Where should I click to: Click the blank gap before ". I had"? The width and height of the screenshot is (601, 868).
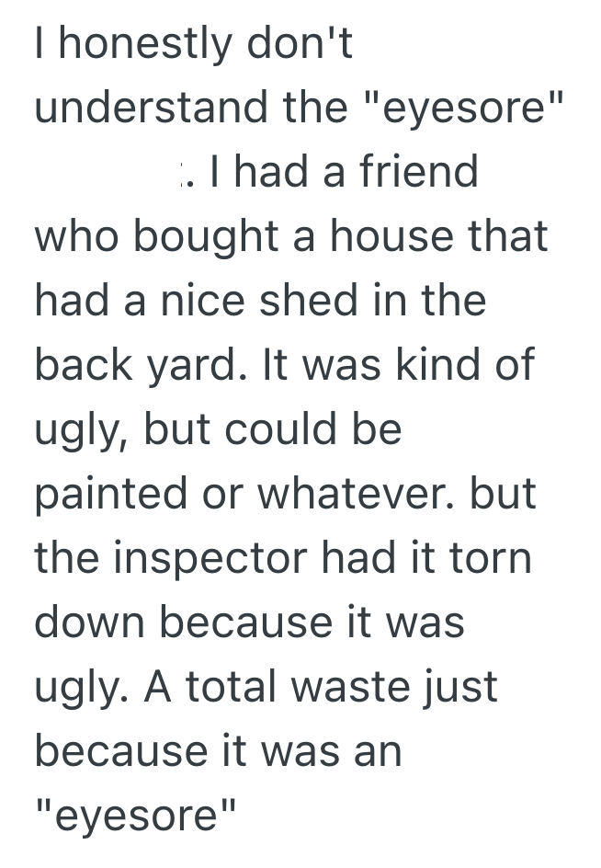(x=105, y=173)
